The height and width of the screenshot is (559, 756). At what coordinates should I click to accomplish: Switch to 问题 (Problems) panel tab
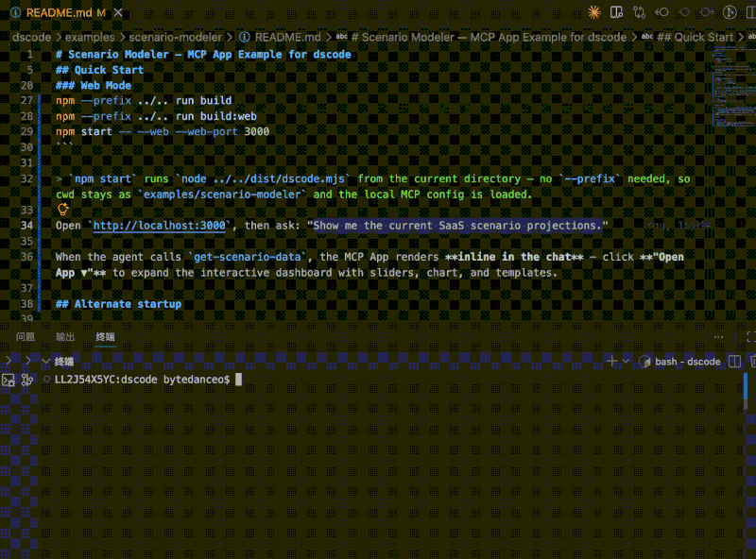pyautogui.click(x=26, y=336)
